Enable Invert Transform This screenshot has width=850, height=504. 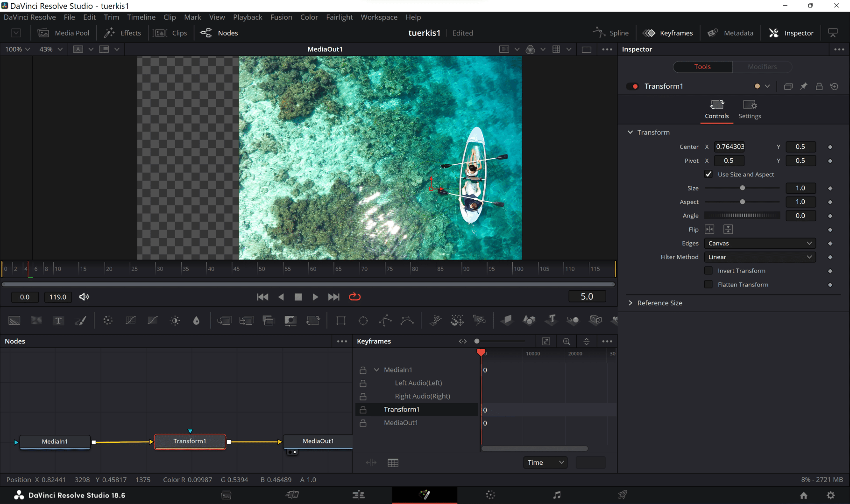click(x=708, y=271)
